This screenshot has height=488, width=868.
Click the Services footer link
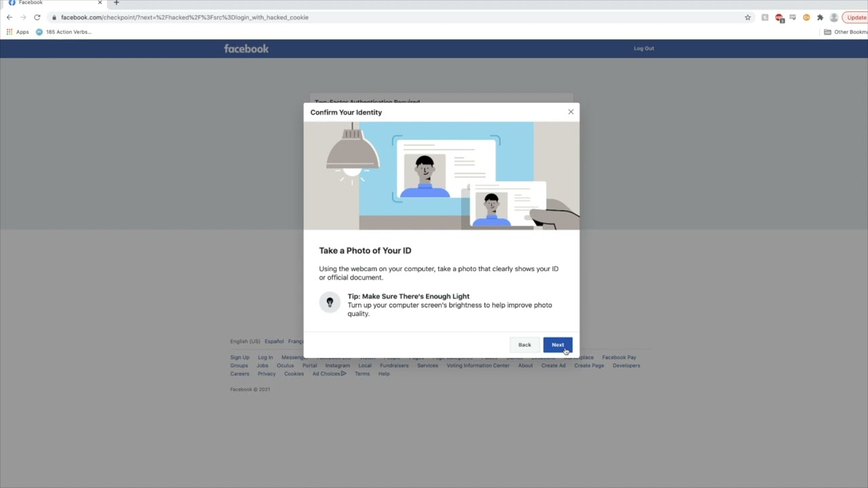click(427, 365)
